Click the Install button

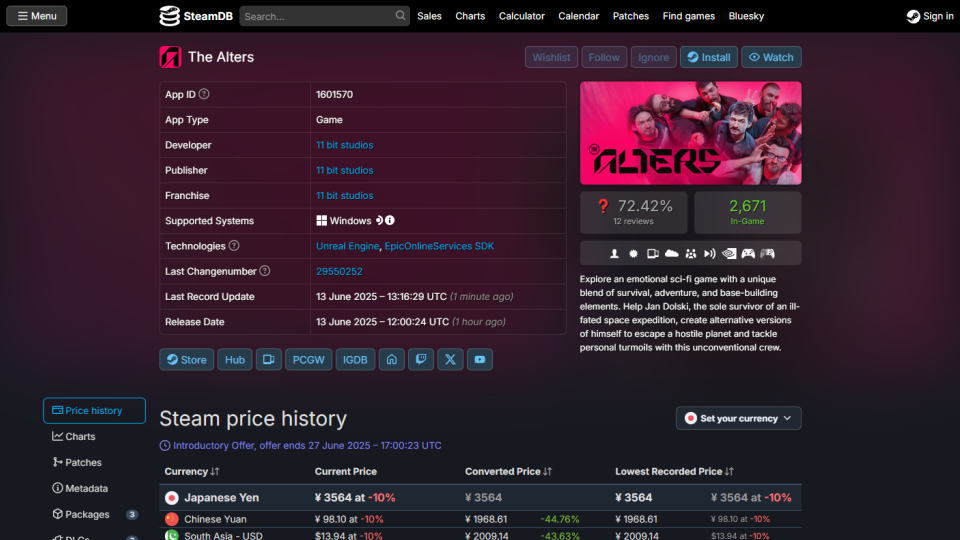tap(709, 57)
